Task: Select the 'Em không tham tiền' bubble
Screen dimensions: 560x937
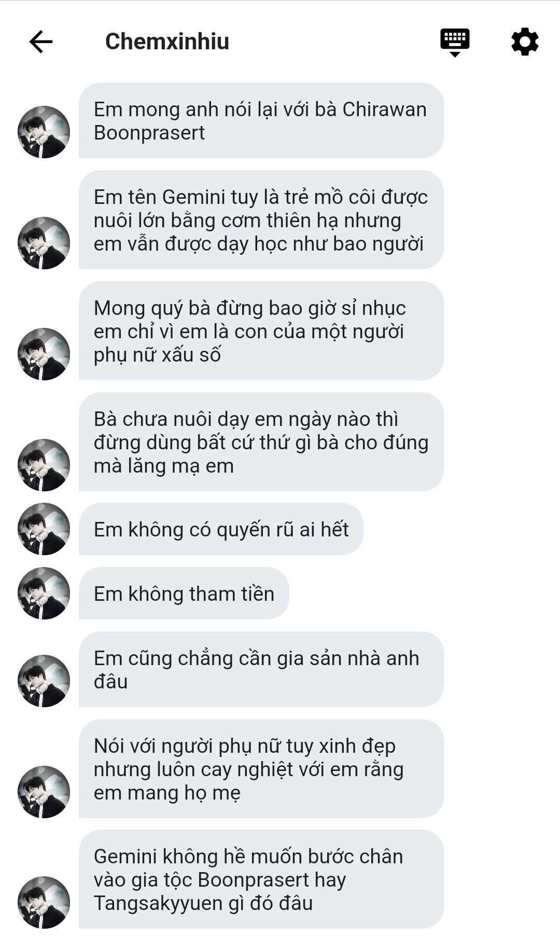Action: (x=184, y=594)
